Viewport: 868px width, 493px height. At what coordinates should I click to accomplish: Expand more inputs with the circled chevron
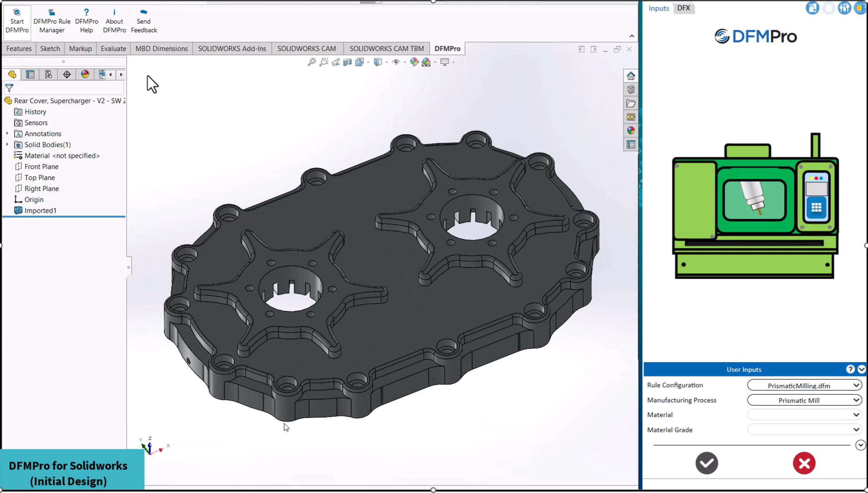[860, 445]
